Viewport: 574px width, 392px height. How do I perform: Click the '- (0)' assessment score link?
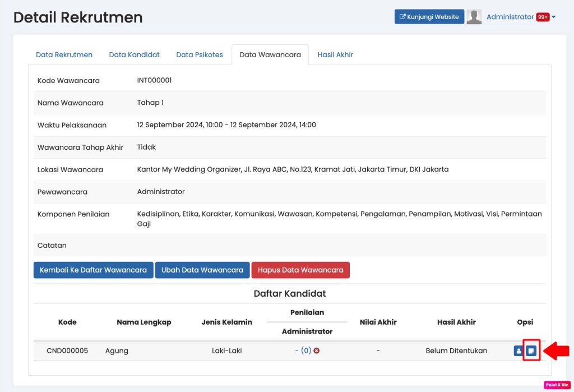tap(303, 351)
